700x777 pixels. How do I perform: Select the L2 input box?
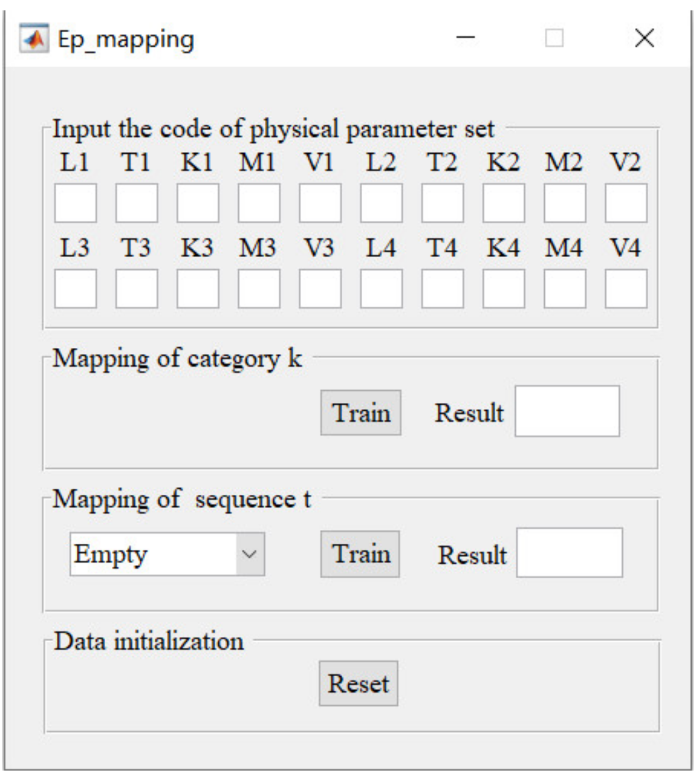click(x=381, y=203)
